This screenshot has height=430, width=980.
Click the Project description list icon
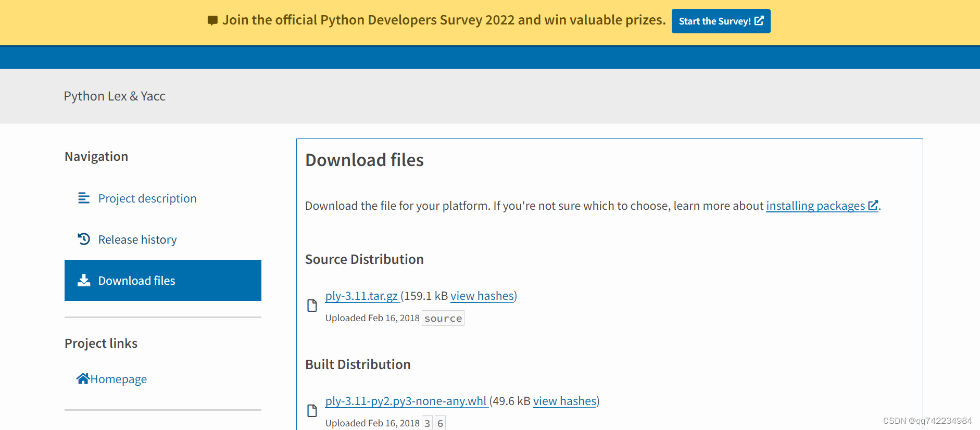(x=83, y=198)
